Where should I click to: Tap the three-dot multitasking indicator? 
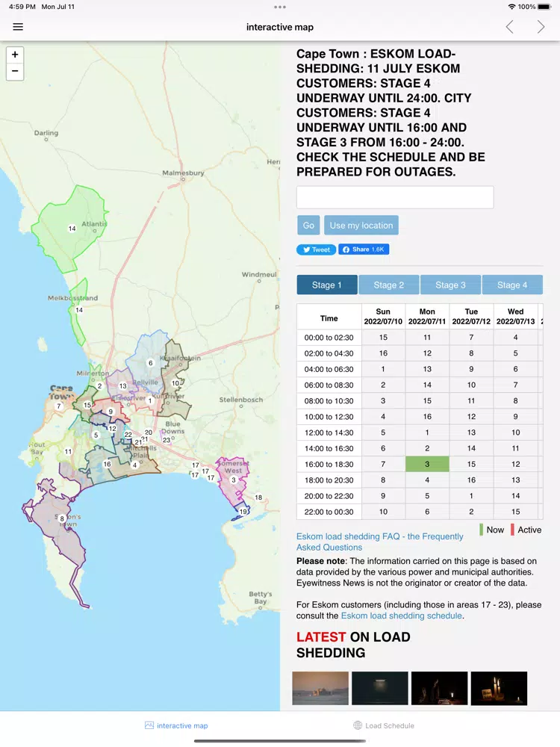point(280,7)
